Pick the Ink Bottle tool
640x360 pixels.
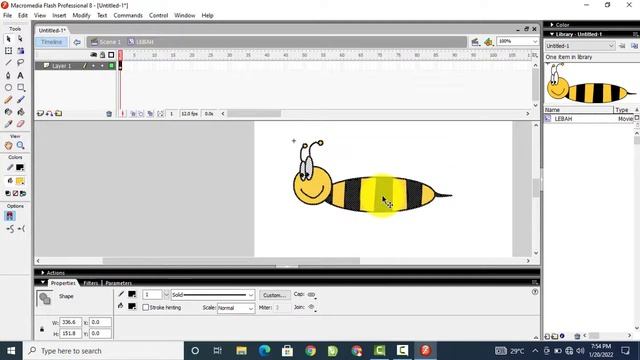click(8, 112)
